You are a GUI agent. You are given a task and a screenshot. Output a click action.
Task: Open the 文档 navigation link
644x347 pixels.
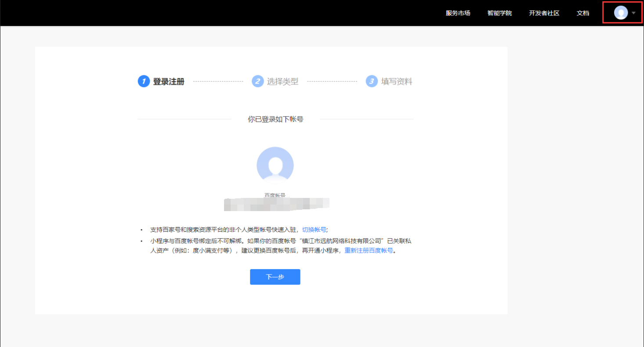[583, 13]
